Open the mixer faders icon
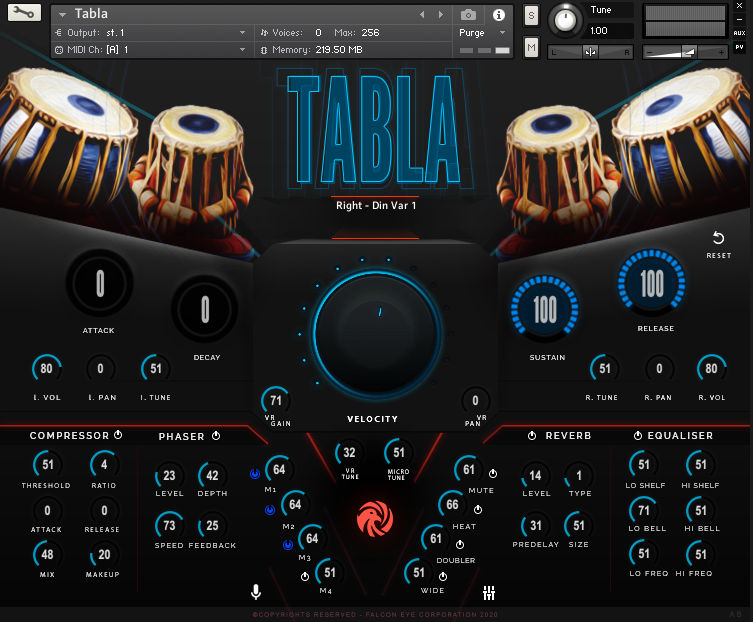The height and width of the screenshot is (622, 753). click(x=489, y=592)
